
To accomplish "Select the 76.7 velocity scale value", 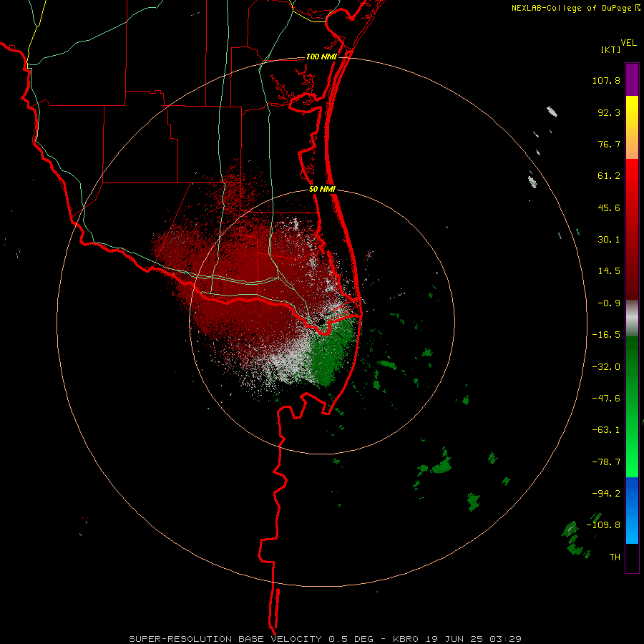I will pyautogui.click(x=609, y=144).
